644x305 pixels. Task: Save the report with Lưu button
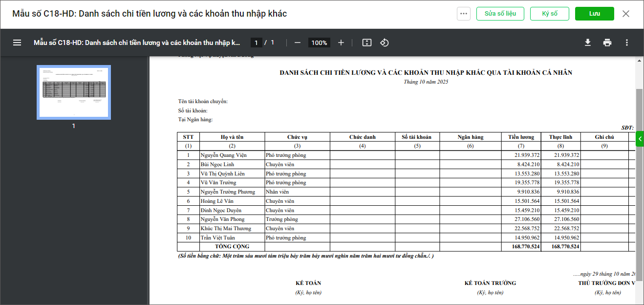tap(594, 14)
